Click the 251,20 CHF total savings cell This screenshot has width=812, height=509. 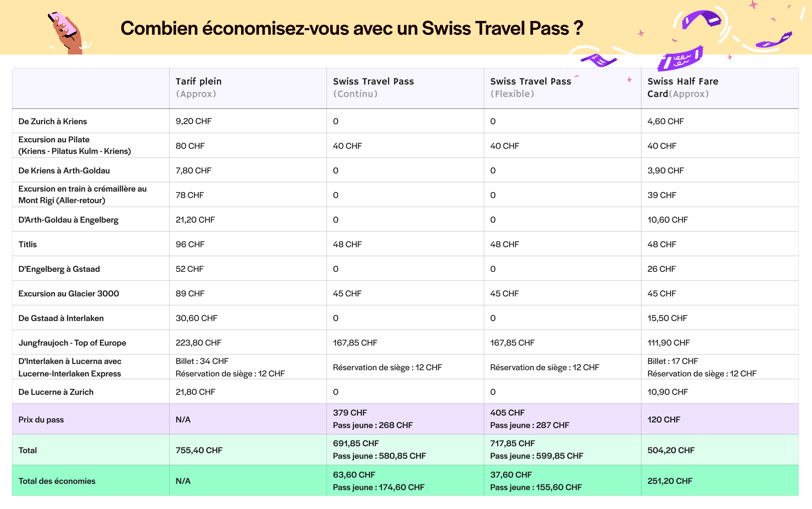[x=670, y=481]
